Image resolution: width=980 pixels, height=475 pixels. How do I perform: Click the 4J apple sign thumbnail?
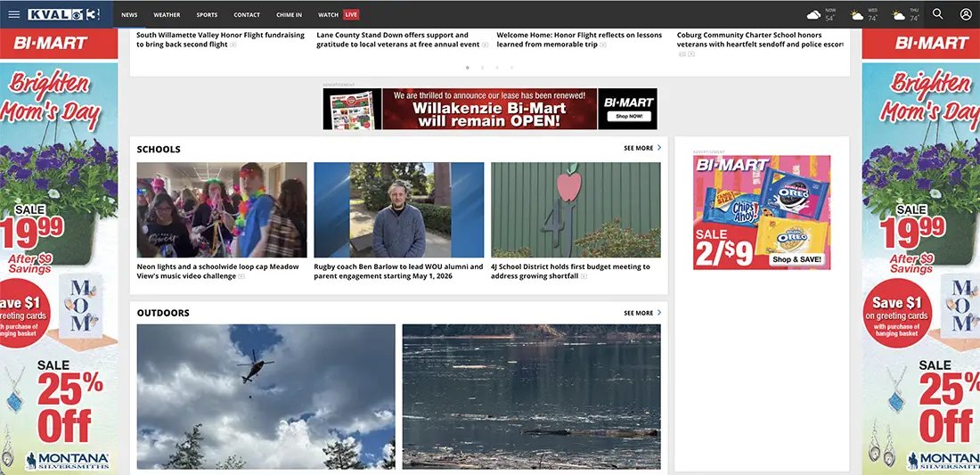point(576,210)
